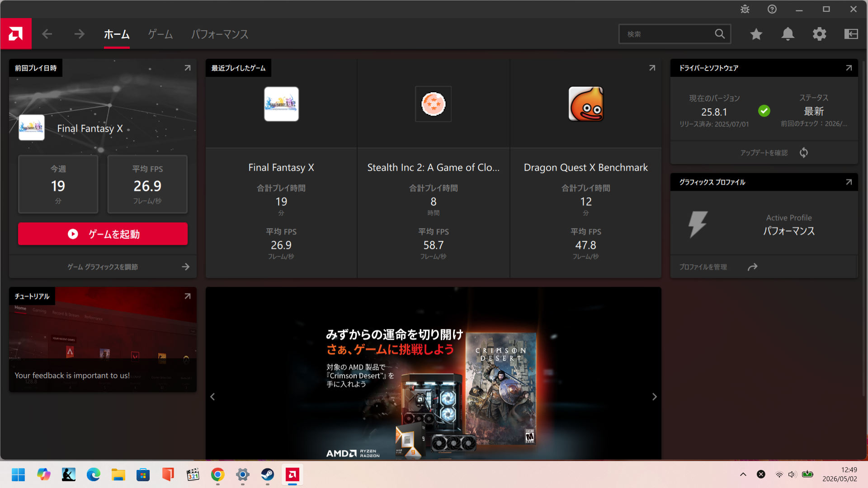The height and width of the screenshot is (488, 868).
Task: Expand the 前回プレイ日時 panel arrow
Action: coord(188,68)
